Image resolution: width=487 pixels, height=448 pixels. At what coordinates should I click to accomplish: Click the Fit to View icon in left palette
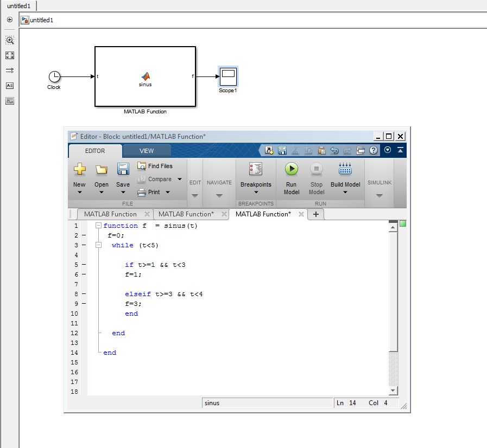[10, 55]
